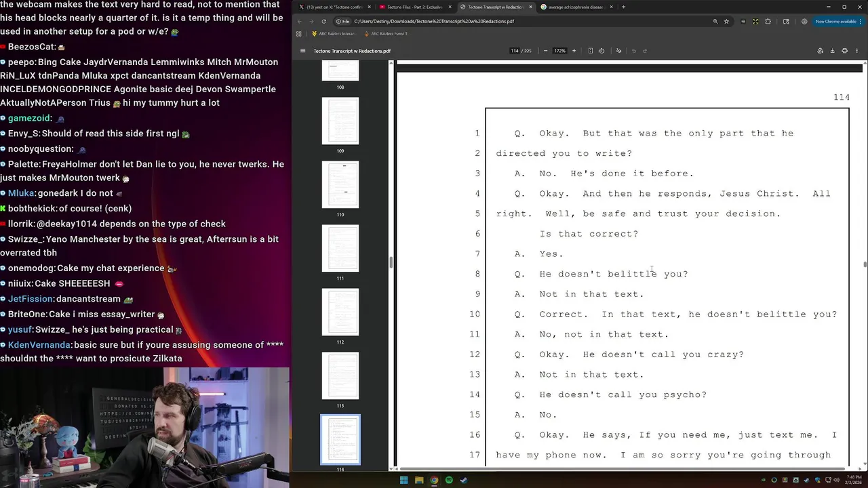Click the page number field showing 114
This screenshot has height=488, width=868.
(x=515, y=51)
